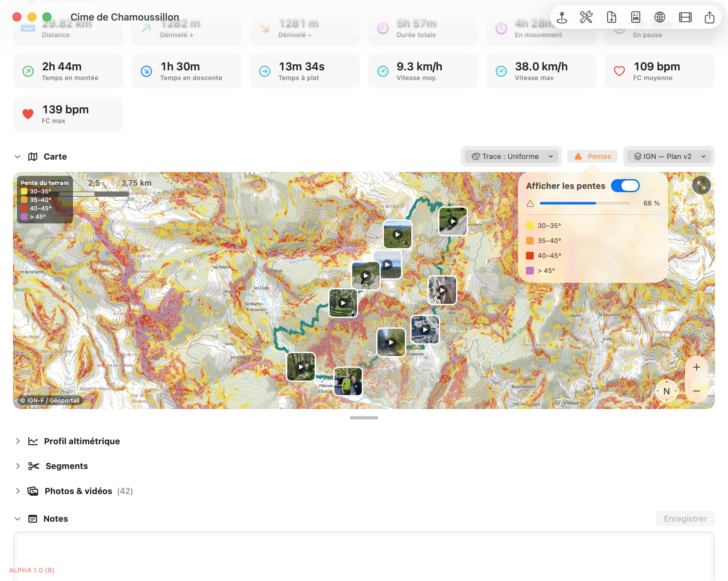Zoom in the map with the plus button
Viewport: 728px width, 581px height.
tap(696, 367)
